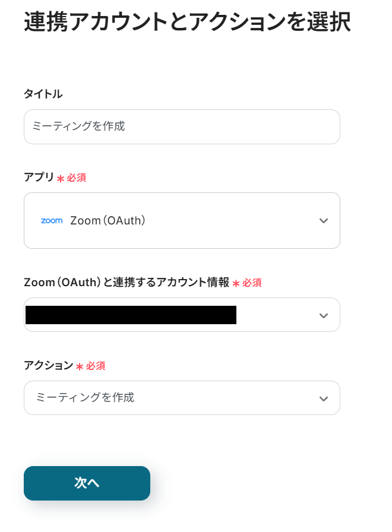Expand the アクション dropdown chevron

323,398
